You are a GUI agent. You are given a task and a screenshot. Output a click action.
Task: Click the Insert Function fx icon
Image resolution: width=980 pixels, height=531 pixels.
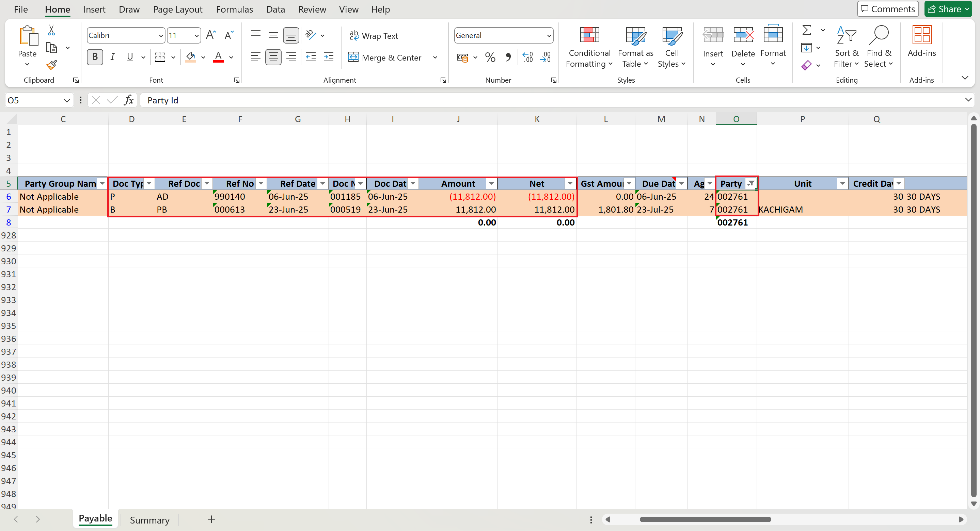click(x=129, y=100)
